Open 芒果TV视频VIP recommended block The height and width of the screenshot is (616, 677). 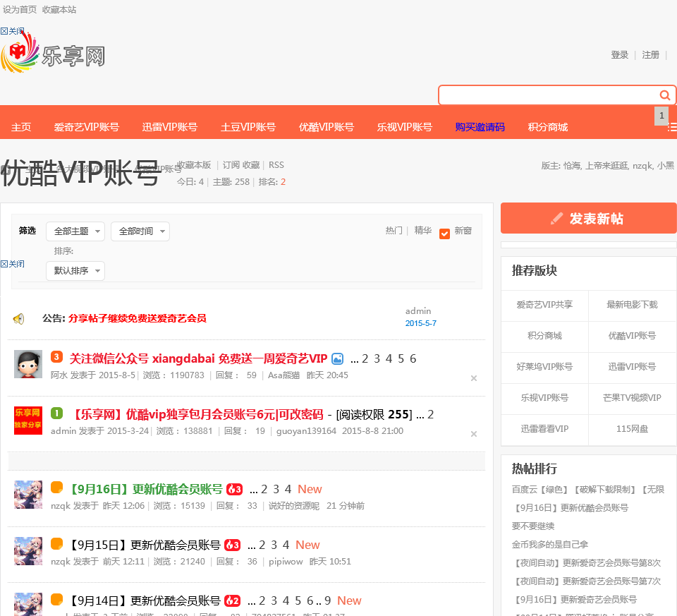632,398
